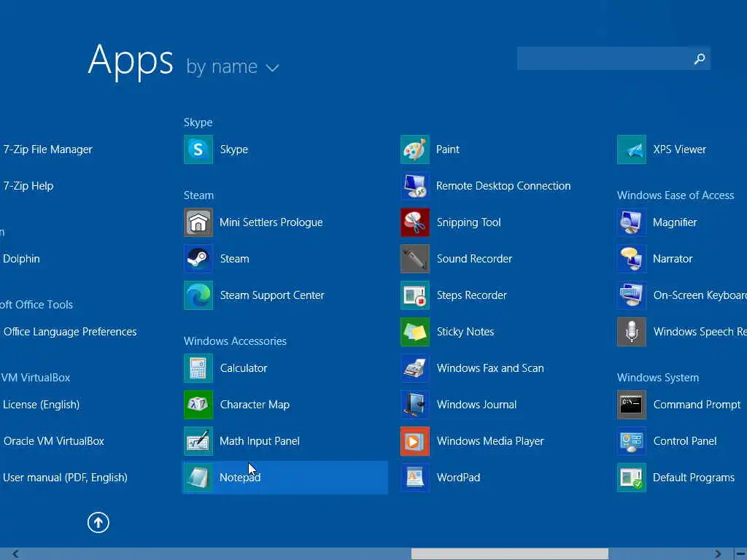Click the horizontal scrollbar thumb
747x560 pixels.
pos(510,554)
